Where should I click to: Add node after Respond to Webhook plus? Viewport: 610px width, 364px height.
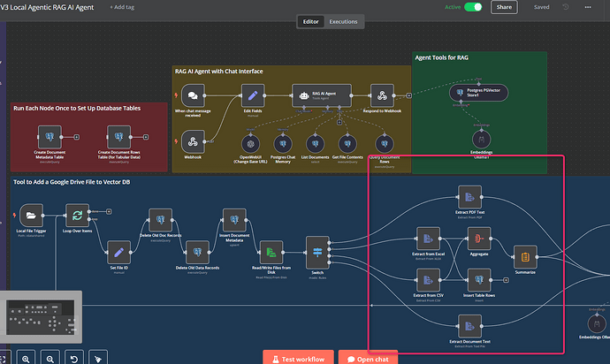tap(408, 95)
